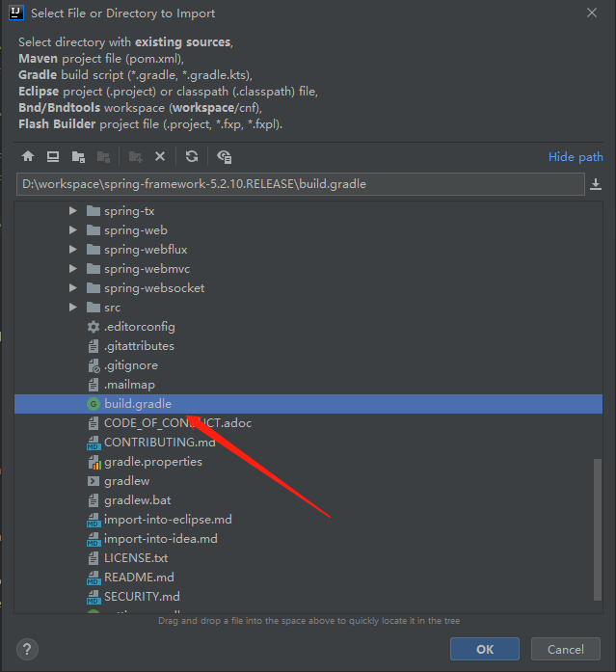Click the IntelliJ IDEA logo in title bar
The height and width of the screenshot is (672, 616).
[x=16, y=13]
